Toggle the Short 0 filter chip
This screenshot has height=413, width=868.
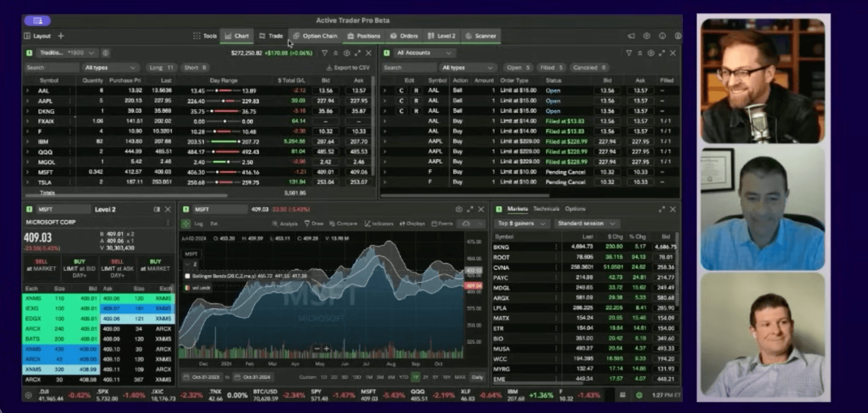click(x=195, y=68)
